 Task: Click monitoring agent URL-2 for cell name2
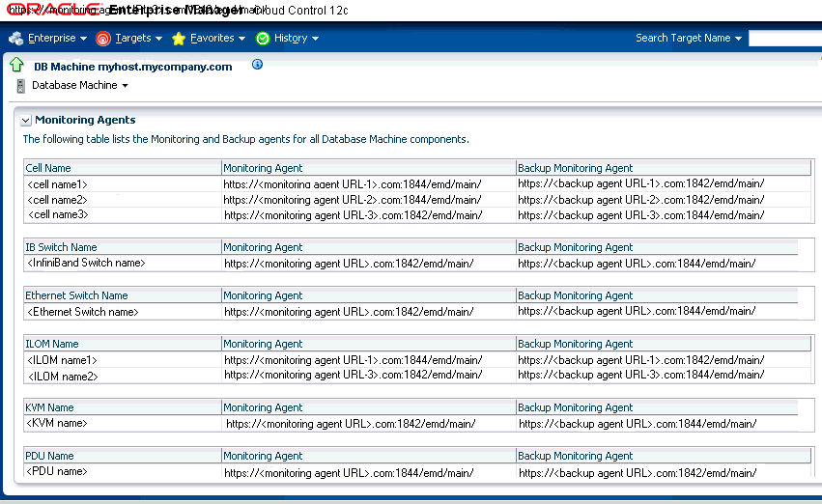pos(353,200)
